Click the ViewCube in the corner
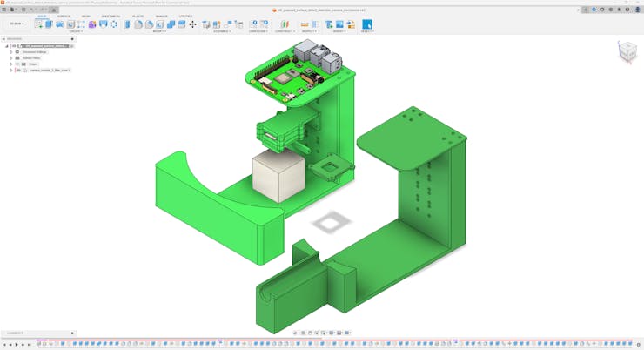This screenshot has height=350, width=644. point(627,51)
